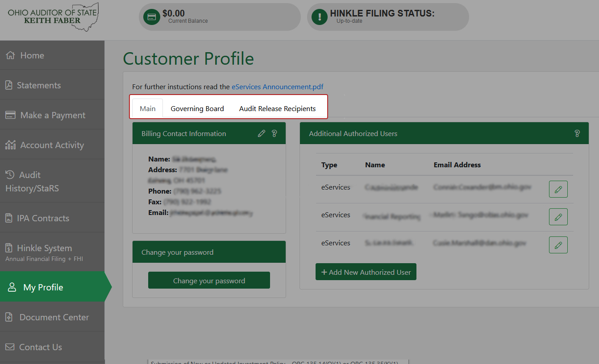
Task: Edit the third authorized user row
Action: click(x=558, y=245)
